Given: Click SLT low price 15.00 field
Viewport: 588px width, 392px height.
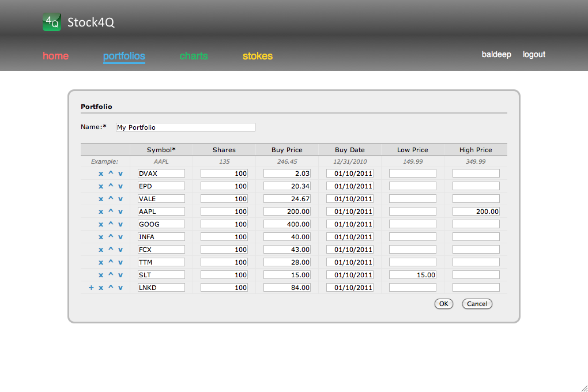Looking at the screenshot, I should [413, 275].
